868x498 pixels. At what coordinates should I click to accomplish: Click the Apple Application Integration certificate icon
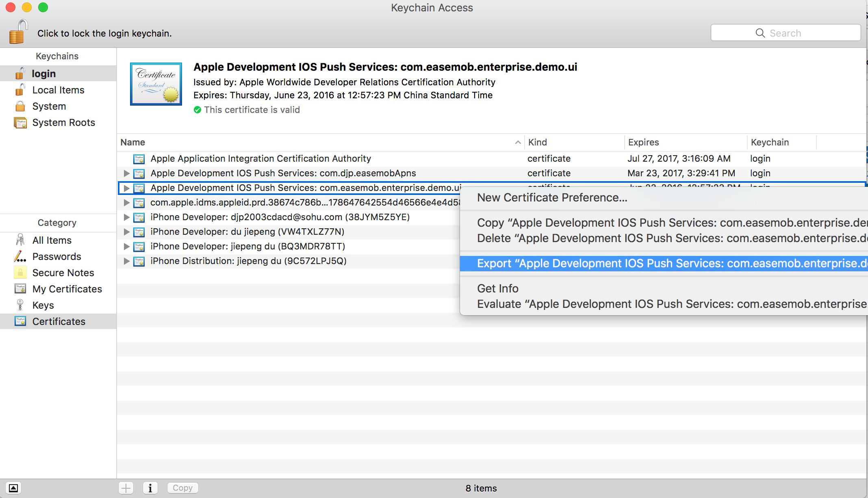click(x=139, y=159)
